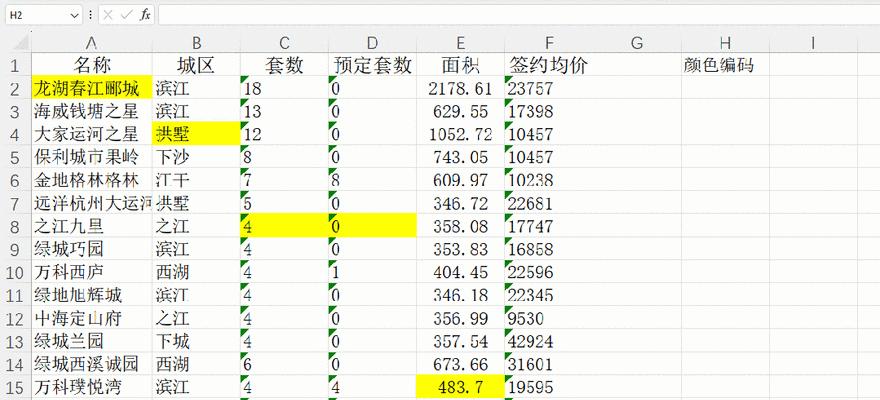Select area cell 2178.61

461,88
